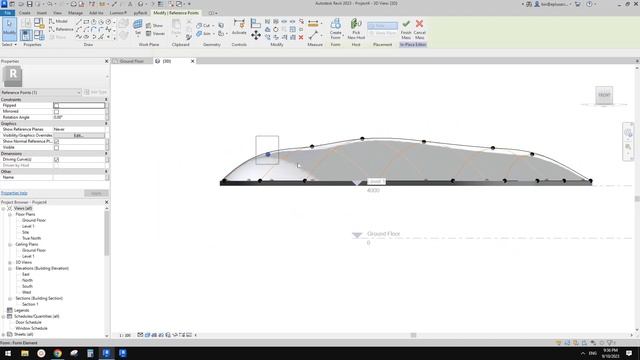
Task: Toggle the Visible checkbox
Action: pos(56,147)
